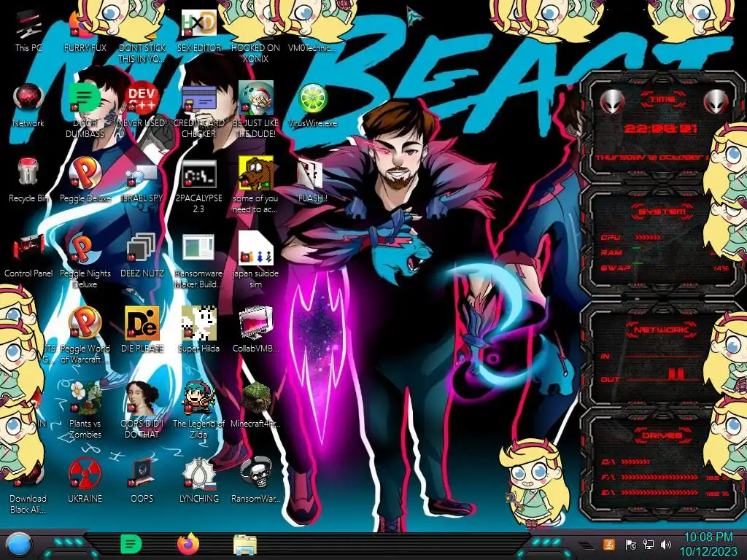This screenshot has width=747, height=560.
Task: Open the radiation icon labeled UKRAINE
Action: tap(85, 481)
